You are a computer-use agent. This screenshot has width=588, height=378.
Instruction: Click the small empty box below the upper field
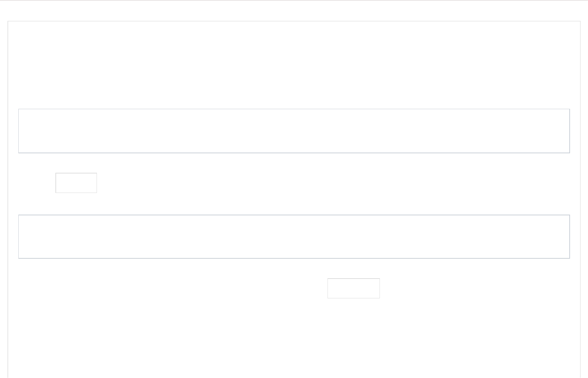click(x=76, y=183)
